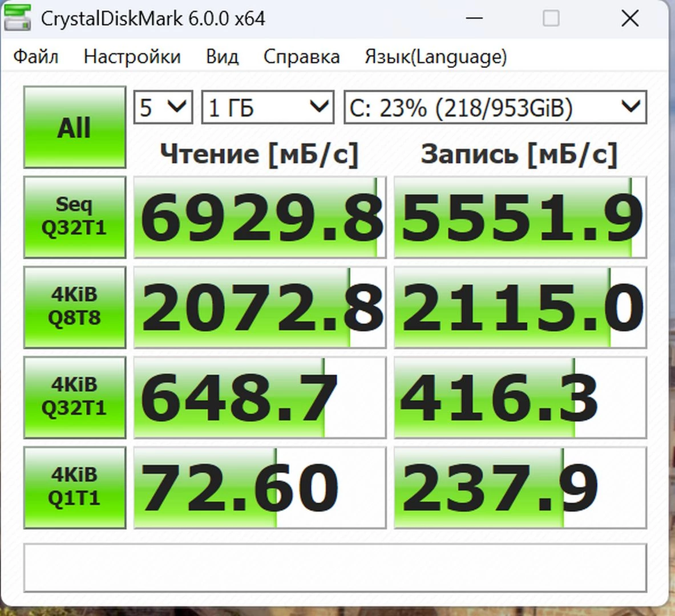Minimize the CrystalDiskMark window
Viewport: 675px width, 616px height.
pyautogui.click(x=474, y=18)
